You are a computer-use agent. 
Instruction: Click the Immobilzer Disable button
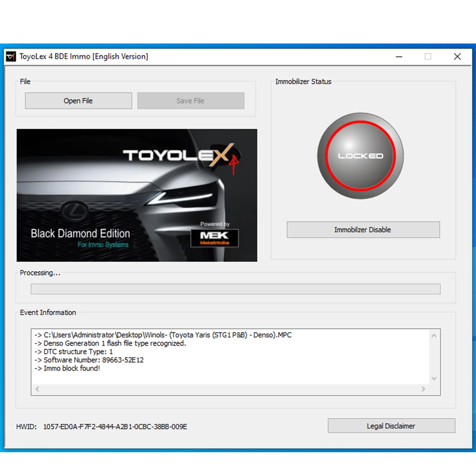coord(363,229)
